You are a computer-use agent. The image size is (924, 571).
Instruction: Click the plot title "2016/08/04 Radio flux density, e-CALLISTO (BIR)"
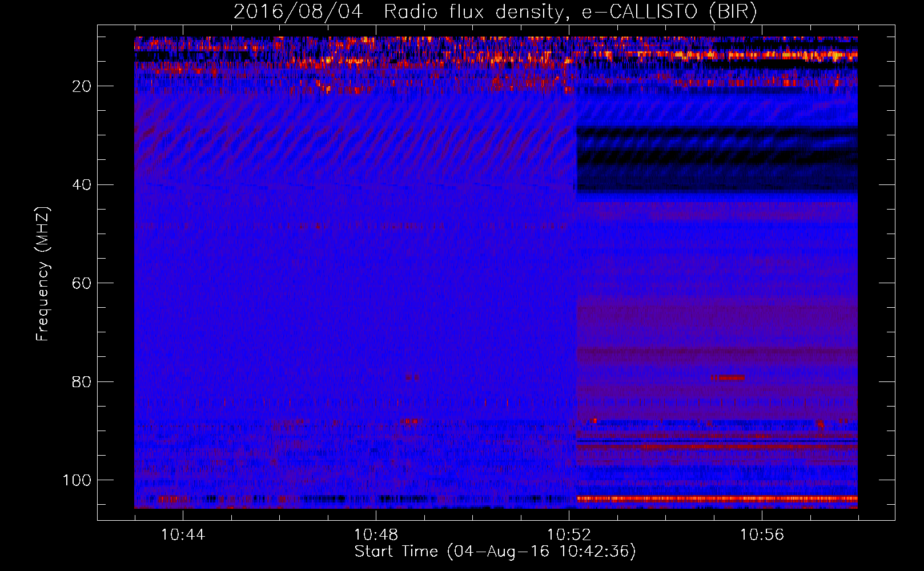(x=495, y=11)
